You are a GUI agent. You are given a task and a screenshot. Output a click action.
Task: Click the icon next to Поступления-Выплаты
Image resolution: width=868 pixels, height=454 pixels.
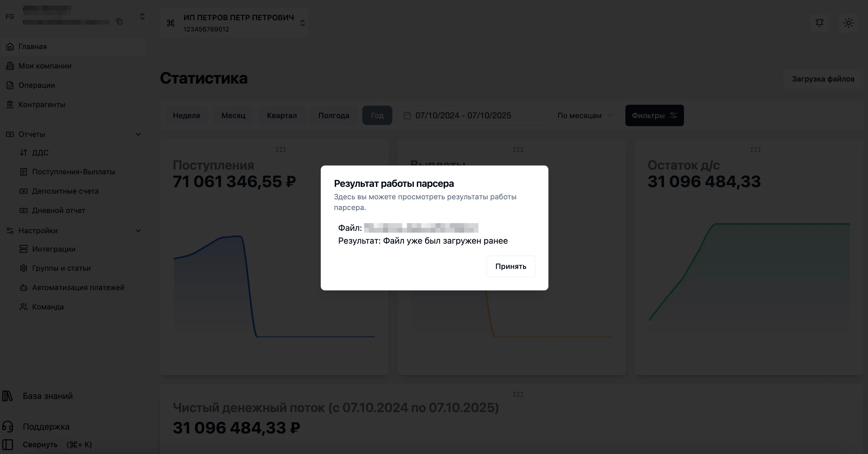23,172
